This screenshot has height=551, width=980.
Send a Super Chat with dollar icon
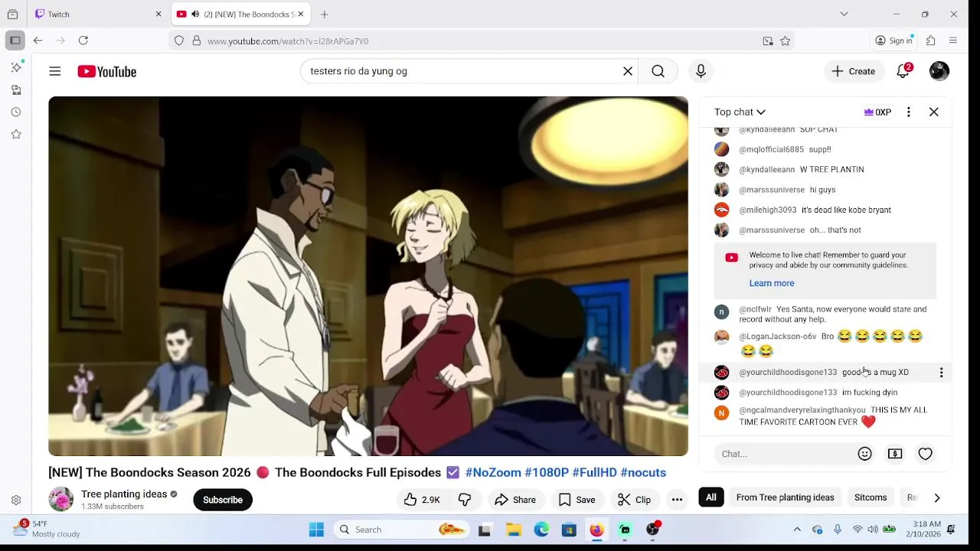(x=895, y=454)
